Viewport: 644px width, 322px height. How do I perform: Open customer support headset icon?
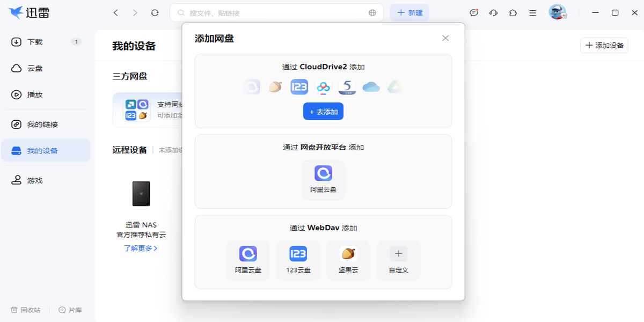pos(494,13)
